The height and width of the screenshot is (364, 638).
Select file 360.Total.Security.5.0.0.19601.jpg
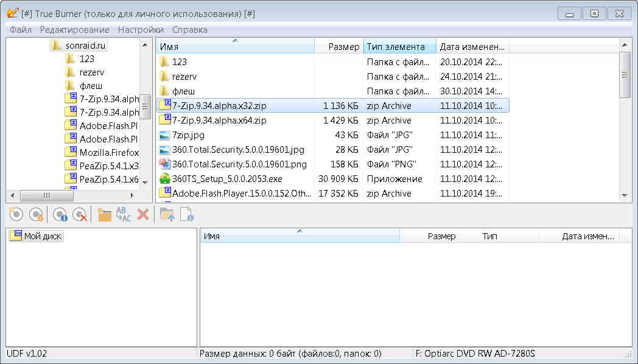tap(333, 150)
